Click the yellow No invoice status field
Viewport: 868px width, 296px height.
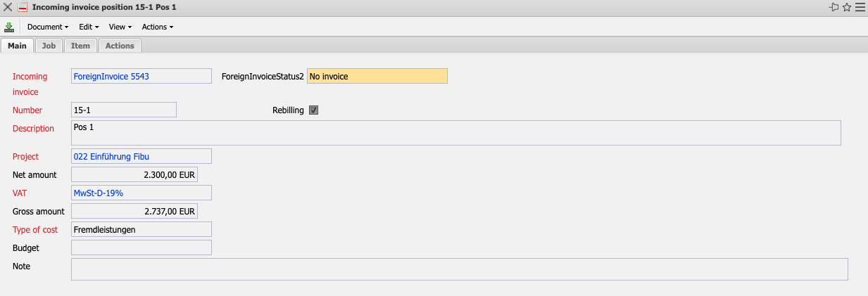click(377, 76)
